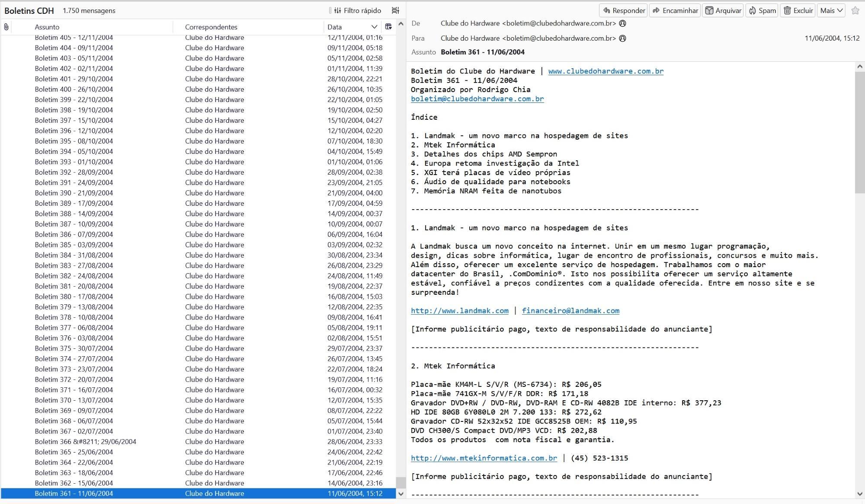
Task: Select message Boletim 369 - 09/07/2004
Action: (198, 411)
